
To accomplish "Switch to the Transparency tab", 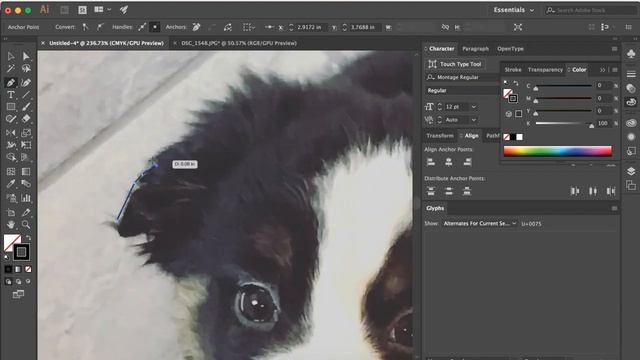I will coord(545,70).
